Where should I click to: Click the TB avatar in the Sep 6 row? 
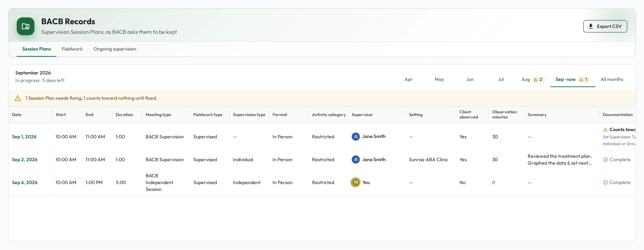point(355,182)
